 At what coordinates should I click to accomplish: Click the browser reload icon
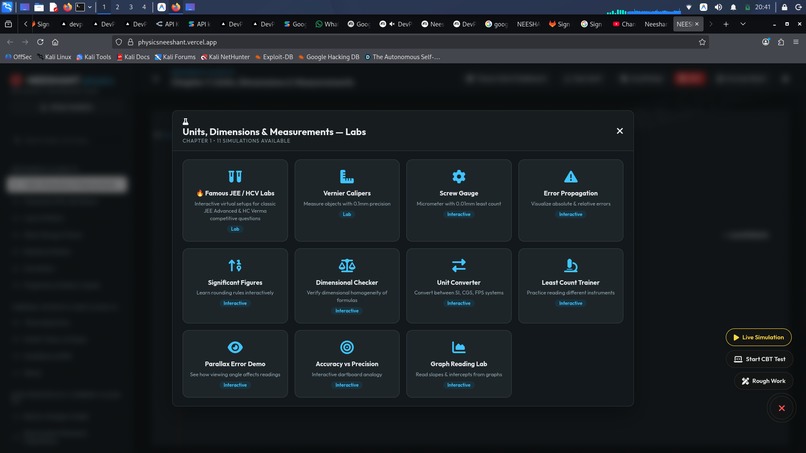[x=40, y=42]
